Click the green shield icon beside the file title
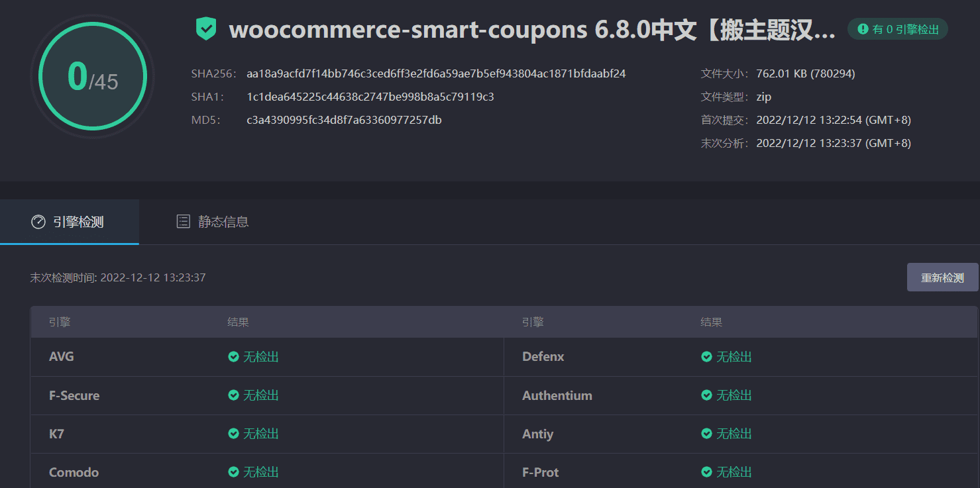This screenshot has width=980, height=488. point(206,29)
